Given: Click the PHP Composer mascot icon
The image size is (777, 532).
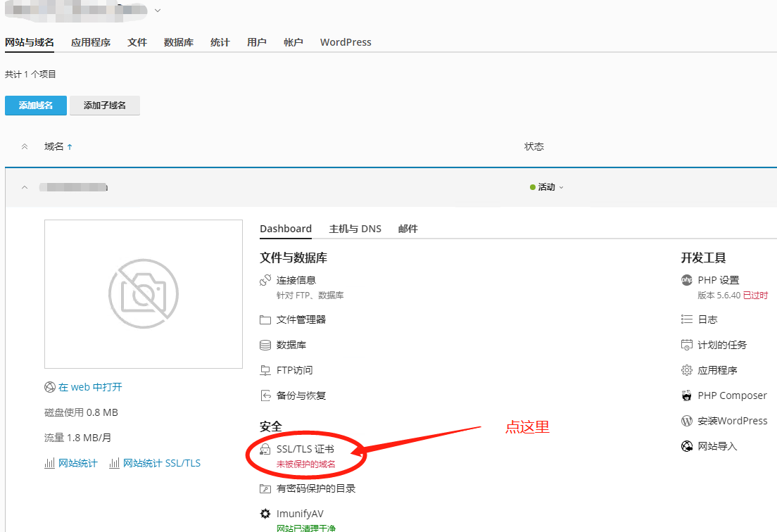Looking at the screenshot, I should [687, 395].
